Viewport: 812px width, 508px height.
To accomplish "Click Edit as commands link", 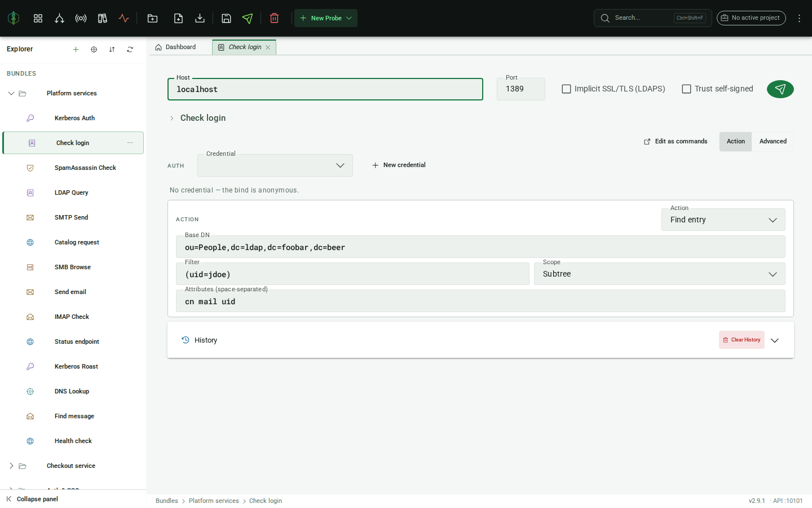I will 676,142.
